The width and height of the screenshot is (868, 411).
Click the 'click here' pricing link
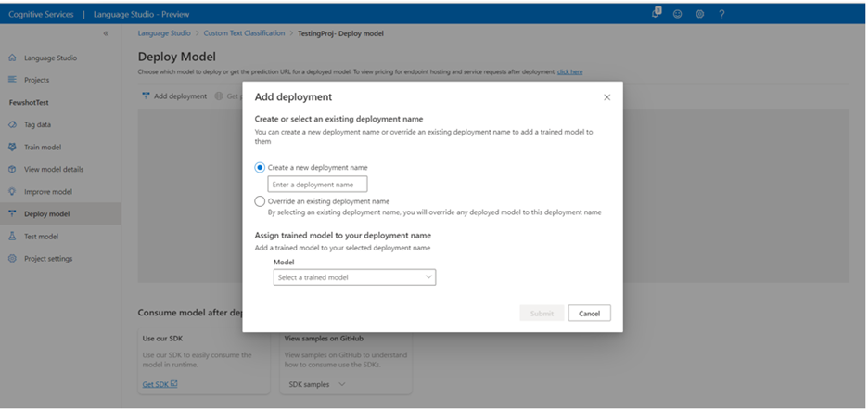pyautogui.click(x=569, y=72)
